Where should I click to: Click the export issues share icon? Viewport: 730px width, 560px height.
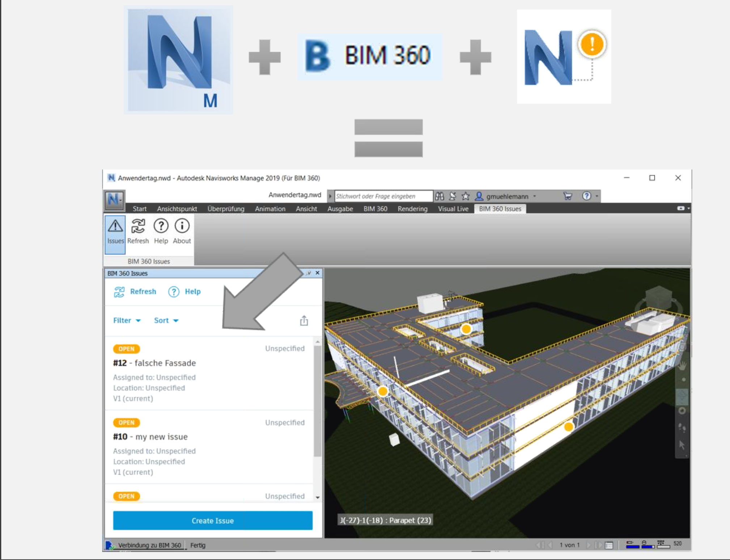(x=304, y=321)
